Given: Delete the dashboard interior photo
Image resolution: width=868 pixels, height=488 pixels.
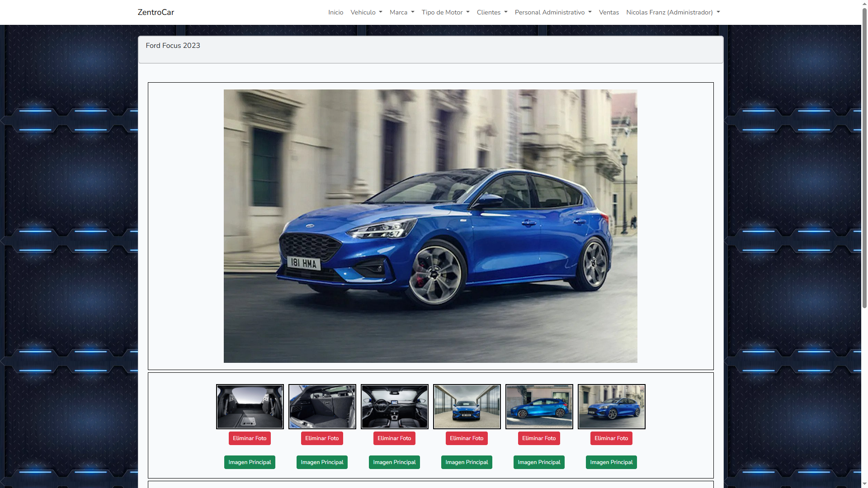Looking at the screenshot, I should [x=394, y=438].
